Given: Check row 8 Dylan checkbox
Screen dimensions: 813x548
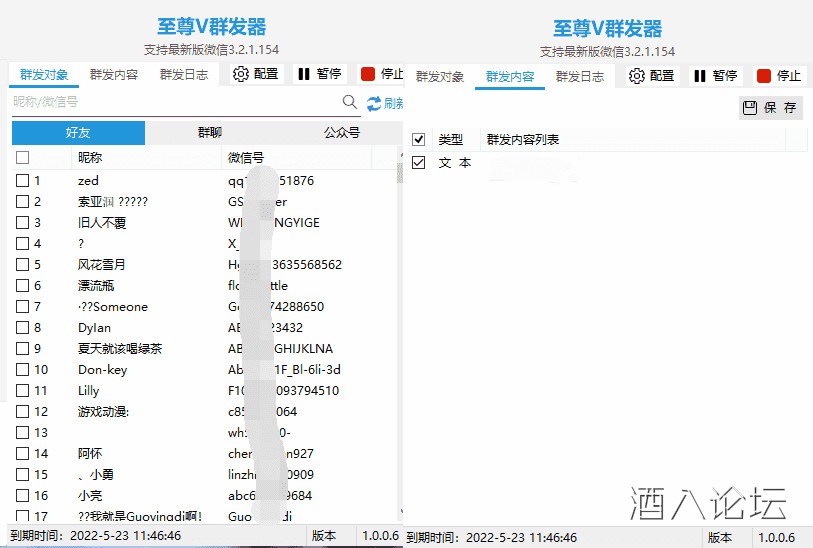Looking at the screenshot, I should [22, 328].
